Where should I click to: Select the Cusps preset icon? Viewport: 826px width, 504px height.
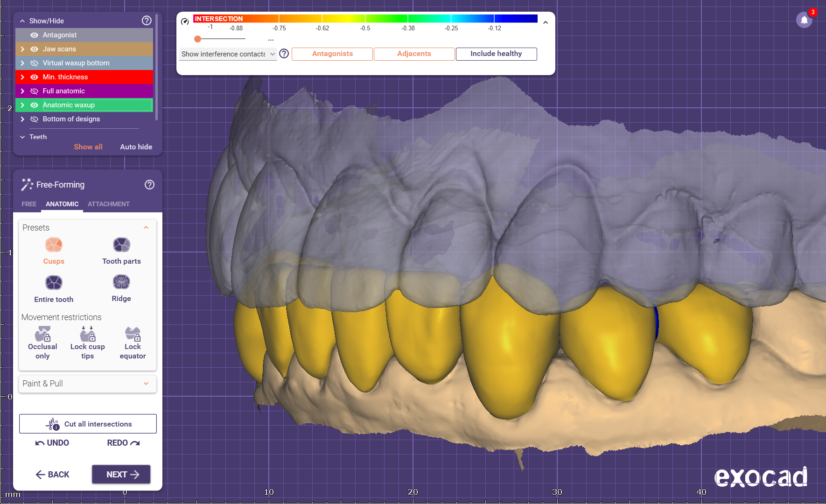coord(54,245)
